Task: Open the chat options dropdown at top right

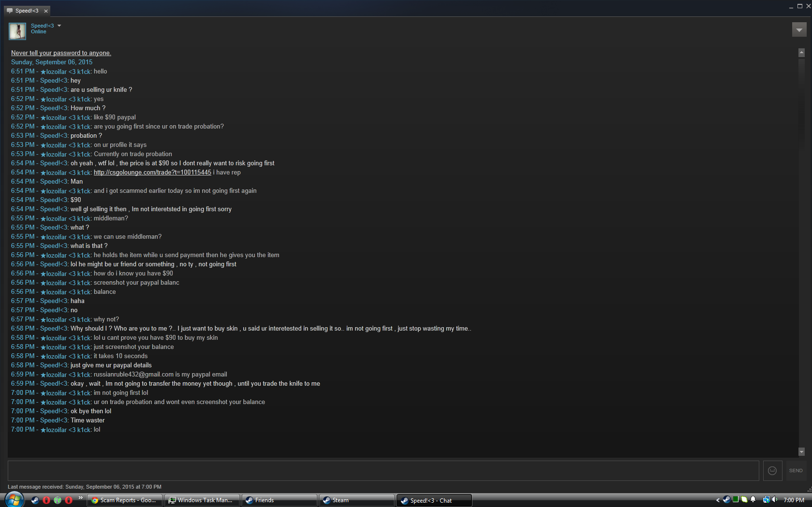Action: tap(799, 30)
